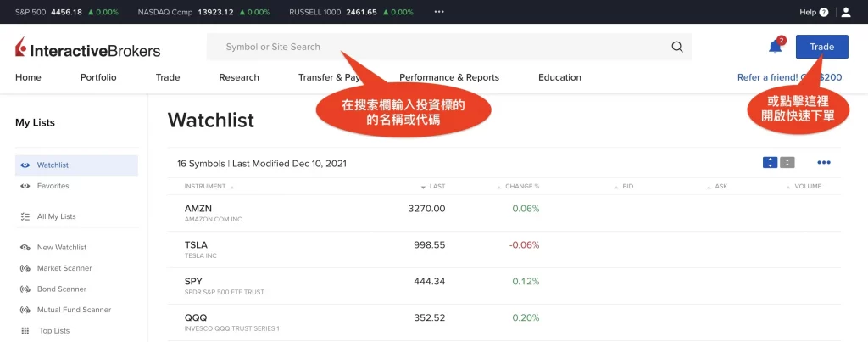The height and width of the screenshot is (342, 868).
Task: Sort by the VOLUME column
Action: coord(804,186)
